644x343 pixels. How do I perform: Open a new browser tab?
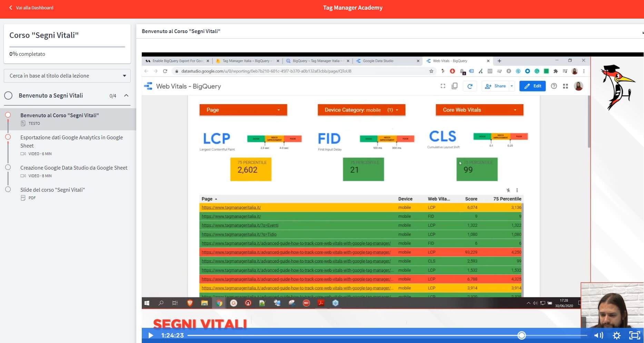coord(499,61)
